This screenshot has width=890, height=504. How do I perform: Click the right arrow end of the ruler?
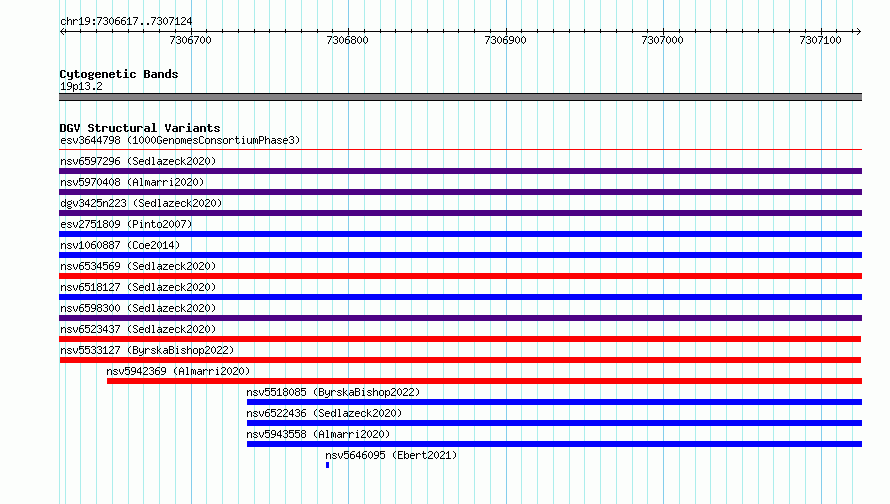[858, 32]
